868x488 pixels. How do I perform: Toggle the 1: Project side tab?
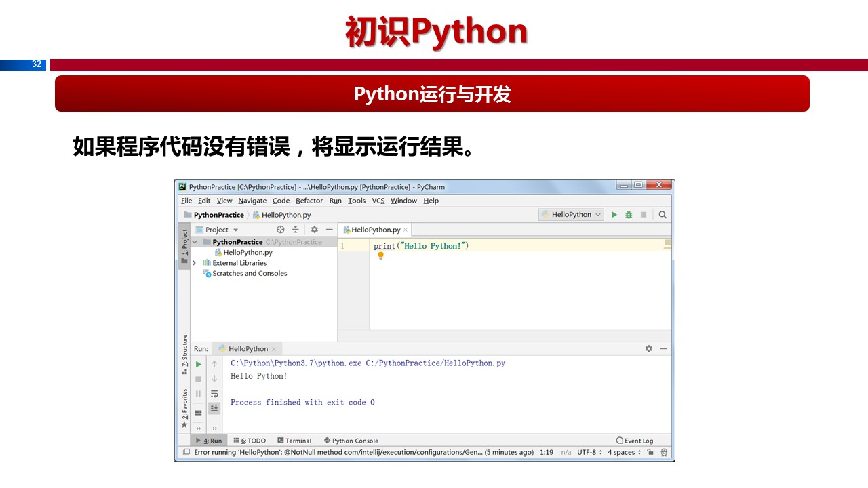click(184, 247)
